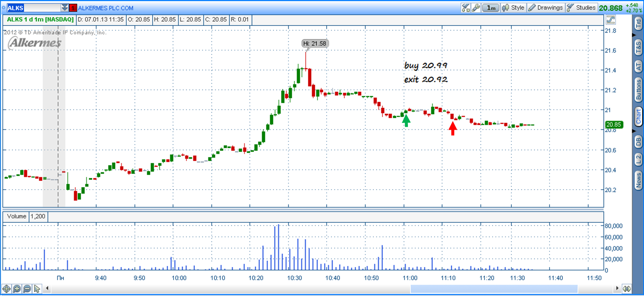
Task: Click the 11:00 time axis label
Action: click(409, 278)
